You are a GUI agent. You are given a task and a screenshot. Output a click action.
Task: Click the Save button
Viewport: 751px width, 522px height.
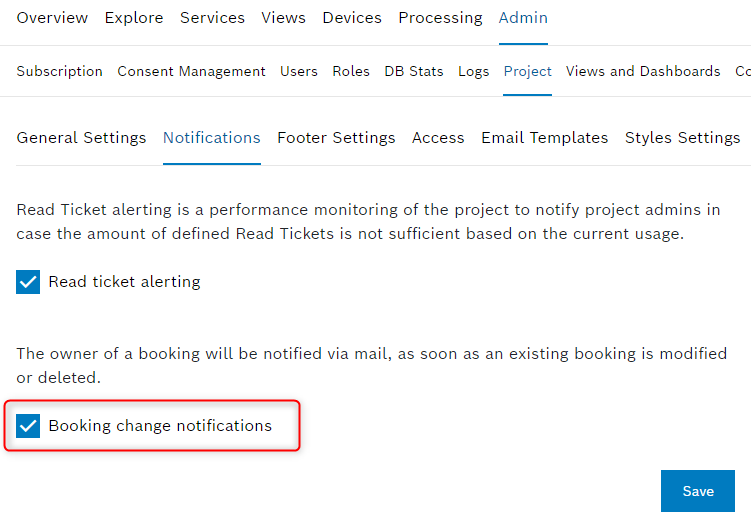pyautogui.click(x=697, y=491)
